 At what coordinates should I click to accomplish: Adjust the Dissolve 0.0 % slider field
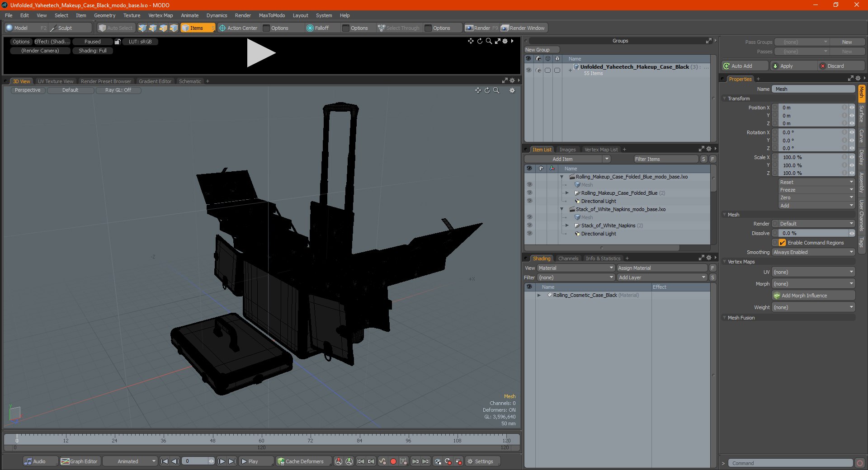point(813,233)
